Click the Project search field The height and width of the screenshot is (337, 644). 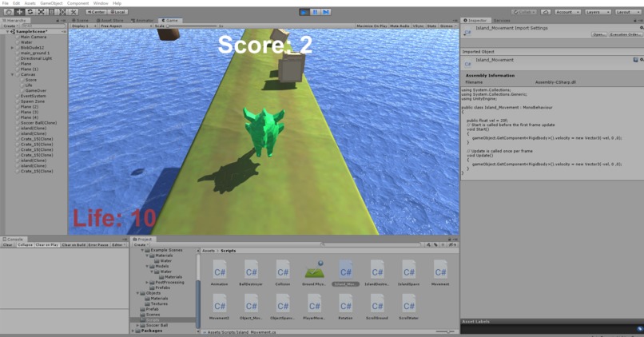(372, 244)
